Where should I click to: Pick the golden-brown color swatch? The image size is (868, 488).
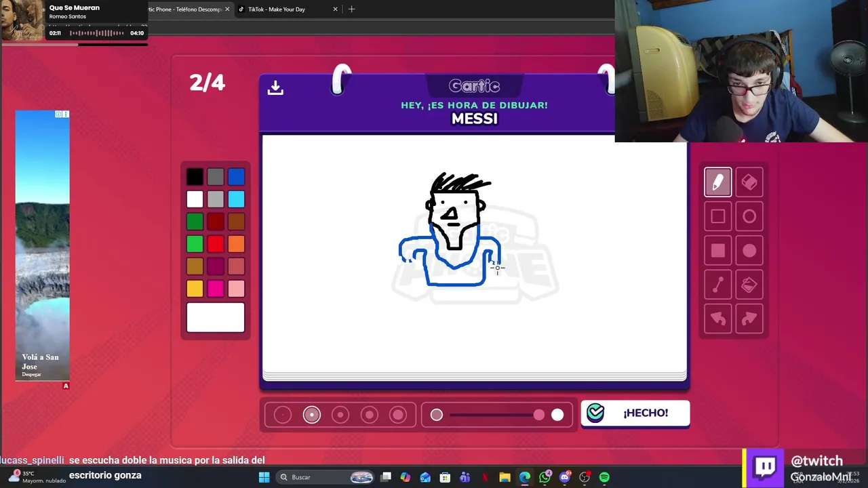[195, 266]
